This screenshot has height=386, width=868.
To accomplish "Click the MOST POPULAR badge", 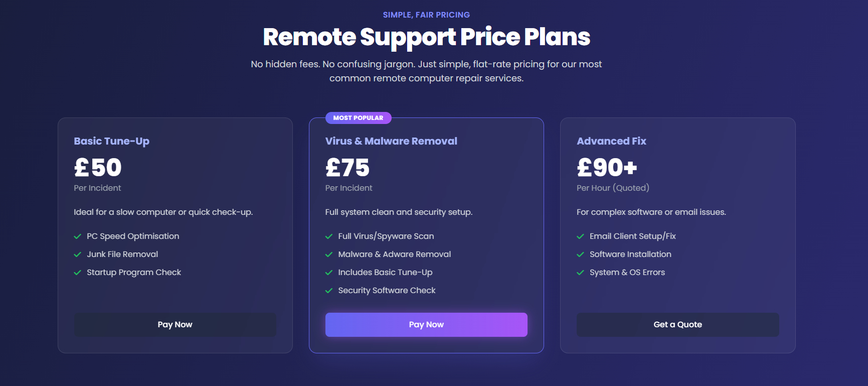I will click(x=358, y=118).
